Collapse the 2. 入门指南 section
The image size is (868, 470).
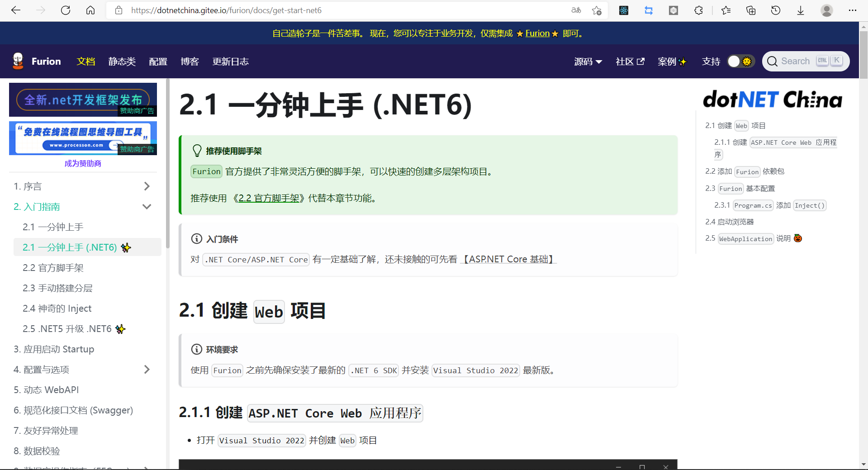point(147,206)
